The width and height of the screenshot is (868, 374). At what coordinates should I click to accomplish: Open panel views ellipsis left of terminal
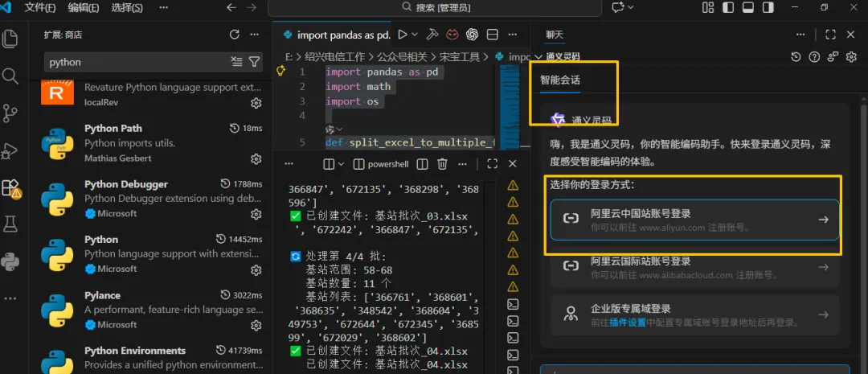289,164
